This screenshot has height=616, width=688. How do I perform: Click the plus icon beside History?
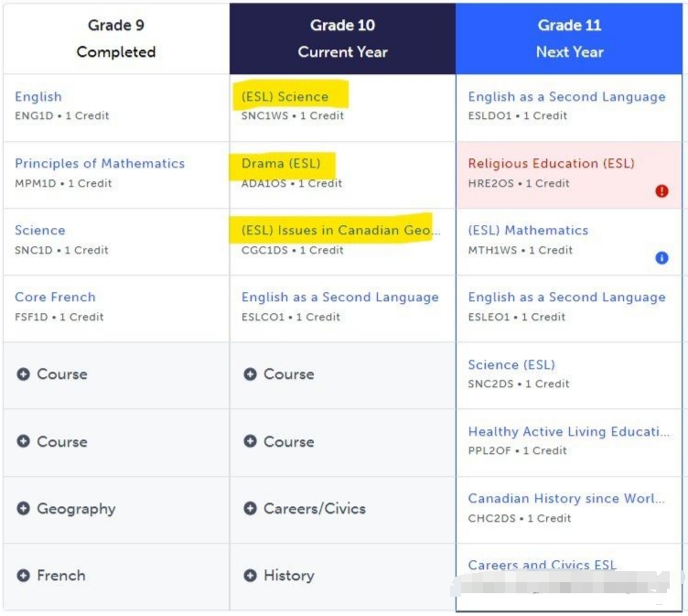tap(250, 575)
